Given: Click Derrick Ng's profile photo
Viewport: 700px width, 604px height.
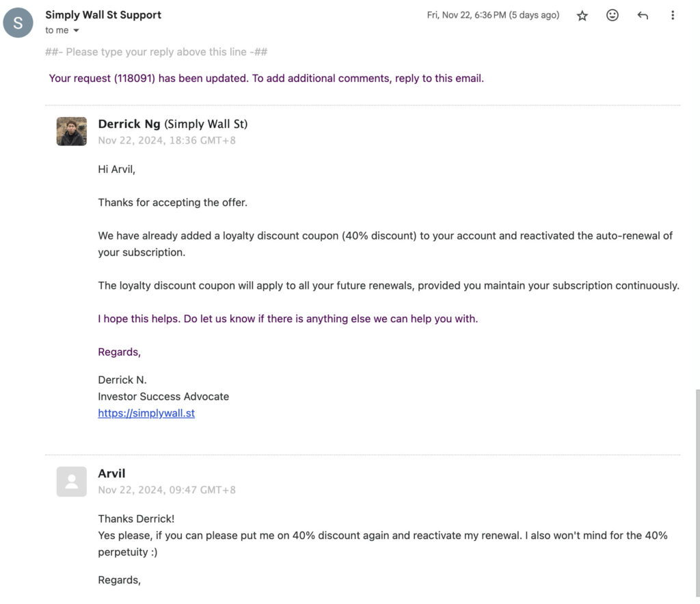Looking at the screenshot, I should pos(72,131).
